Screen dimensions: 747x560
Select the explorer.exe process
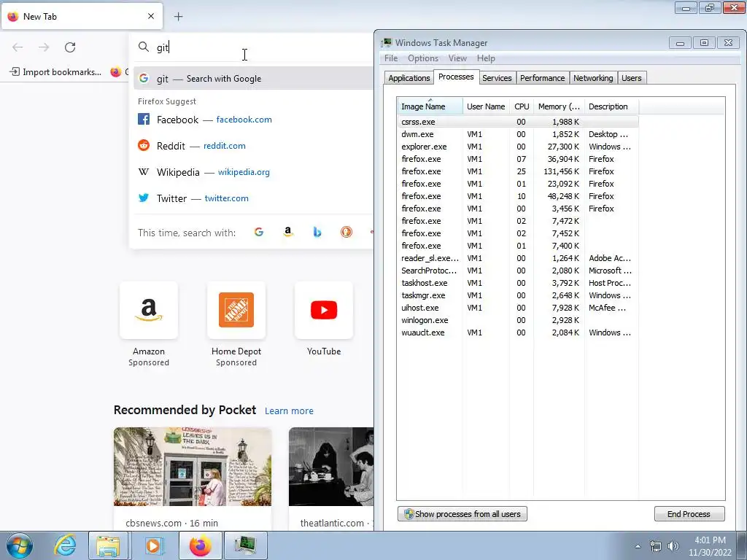518,147
